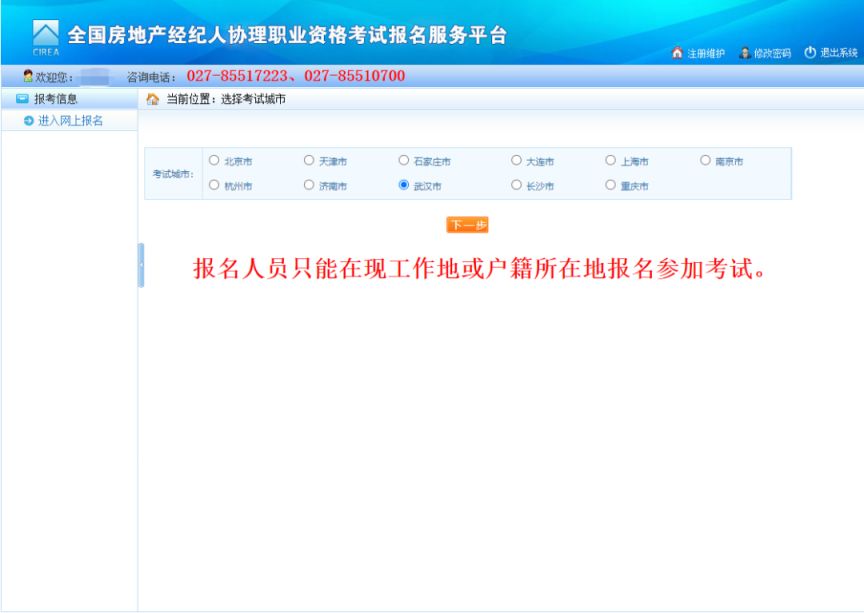This screenshot has height=613, width=864.
Task: Choose 大连市 as exam city
Action: click(516, 160)
